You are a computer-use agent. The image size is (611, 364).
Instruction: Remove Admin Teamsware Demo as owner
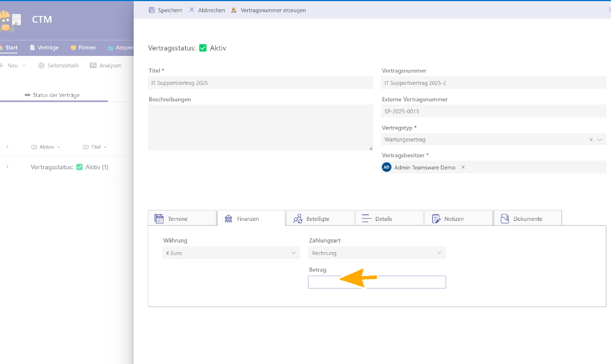[x=463, y=167]
